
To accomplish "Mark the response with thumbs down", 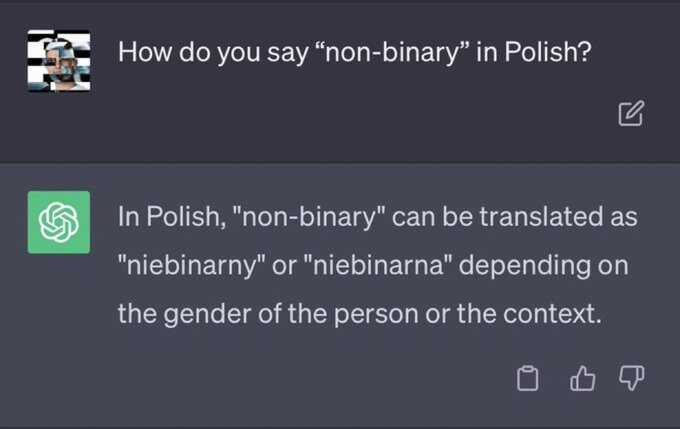I will (631, 378).
